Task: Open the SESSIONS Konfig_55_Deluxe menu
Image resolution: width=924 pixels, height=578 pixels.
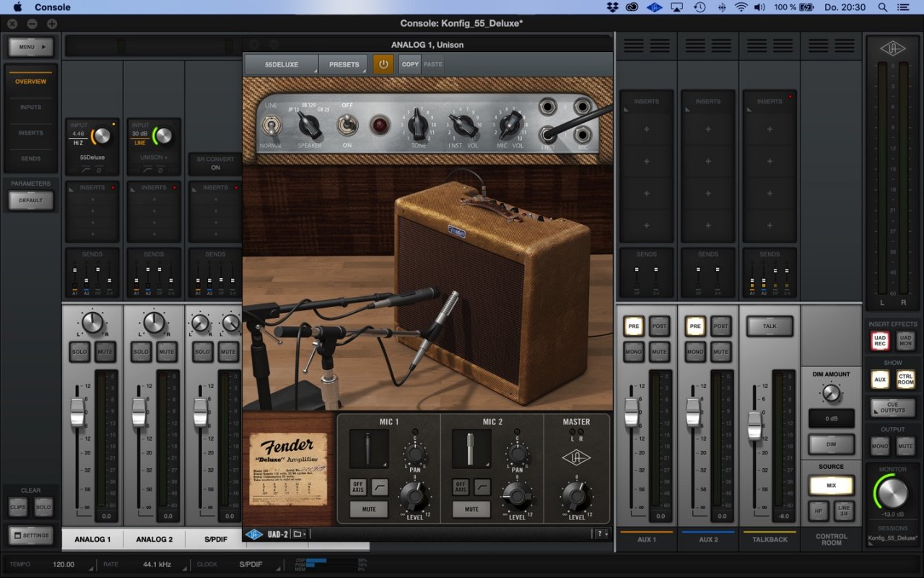Action: point(892,538)
